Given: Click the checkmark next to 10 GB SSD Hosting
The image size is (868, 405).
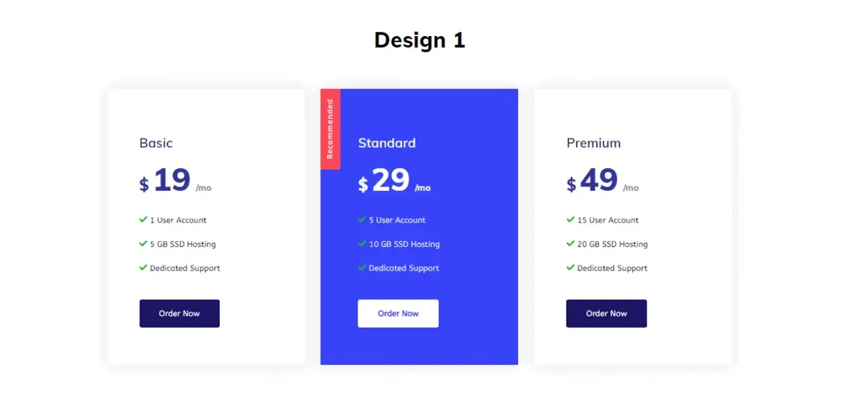Looking at the screenshot, I should point(362,244).
